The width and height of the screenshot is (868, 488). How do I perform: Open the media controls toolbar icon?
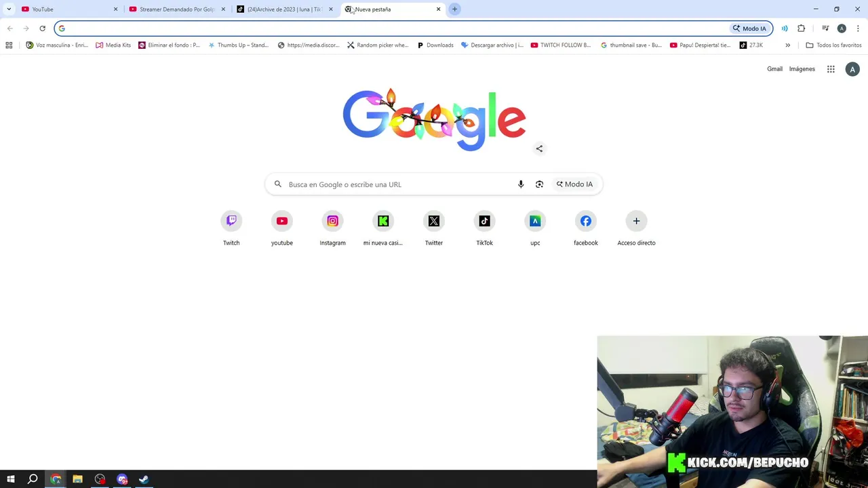[x=825, y=28]
